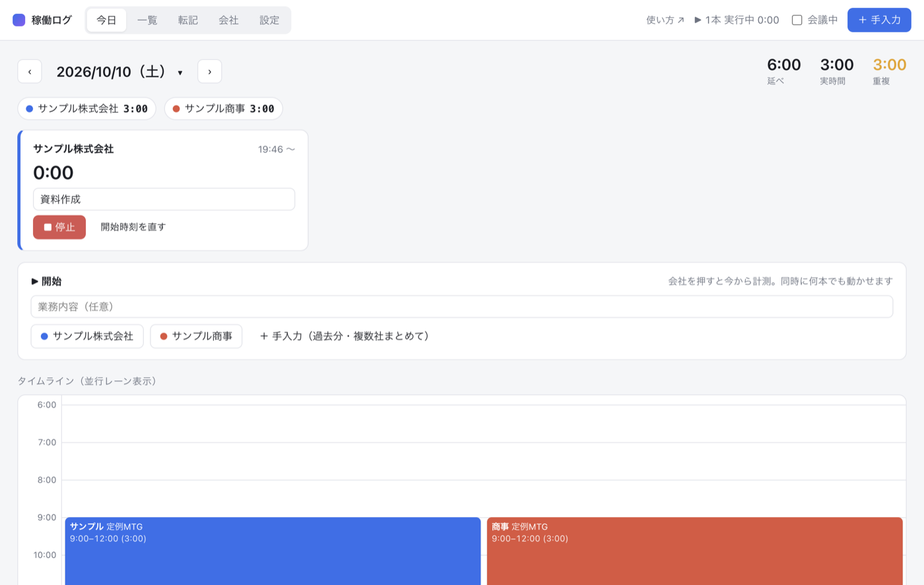The width and height of the screenshot is (924, 585).
Task: Click the 延べ 6:00 total
Action: click(x=783, y=71)
